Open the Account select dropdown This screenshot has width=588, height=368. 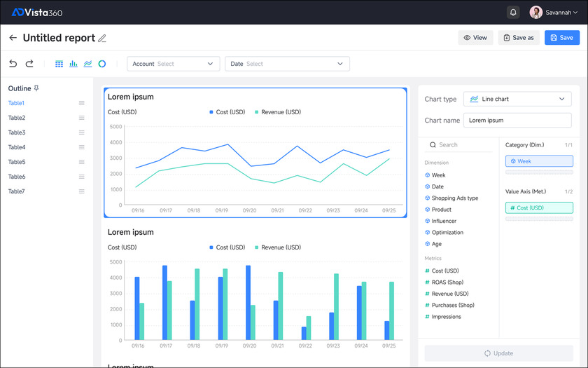(x=174, y=64)
